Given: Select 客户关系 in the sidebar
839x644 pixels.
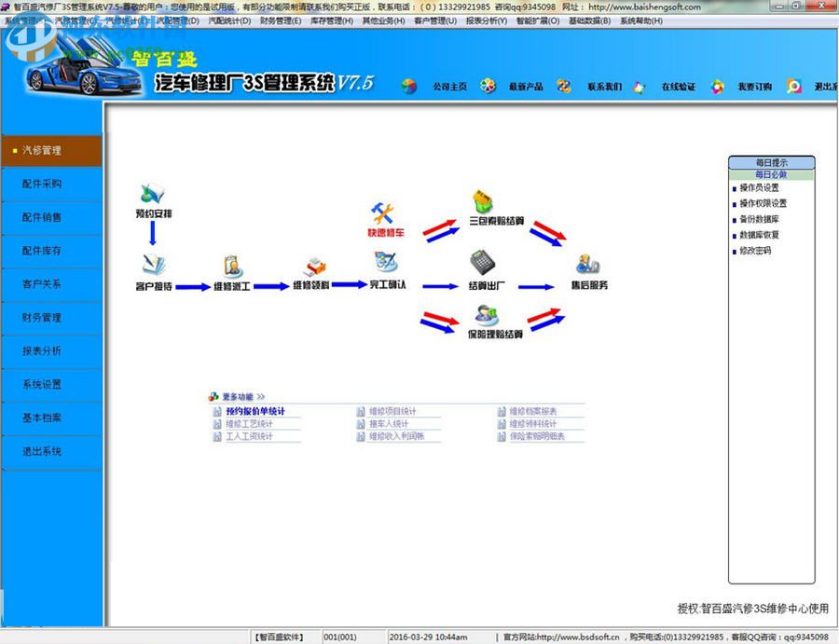Looking at the screenshot, I should pyautogui.click(x=51, y=284).
